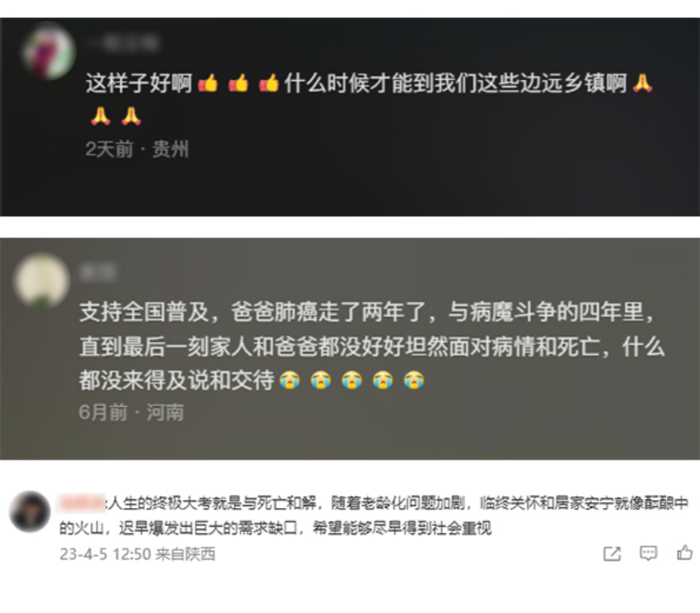Open the Shaanxi commenter's profile picture
The height and width of the screenshot is (613, 700).
tap(30, 512)
